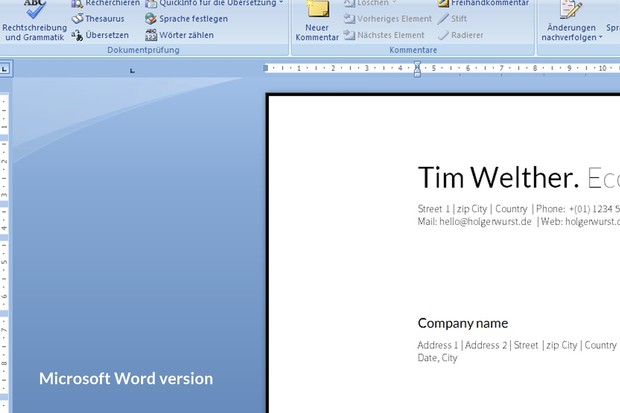
Task: Go to Vorheriges Element comment
Action: pos(388,19)
